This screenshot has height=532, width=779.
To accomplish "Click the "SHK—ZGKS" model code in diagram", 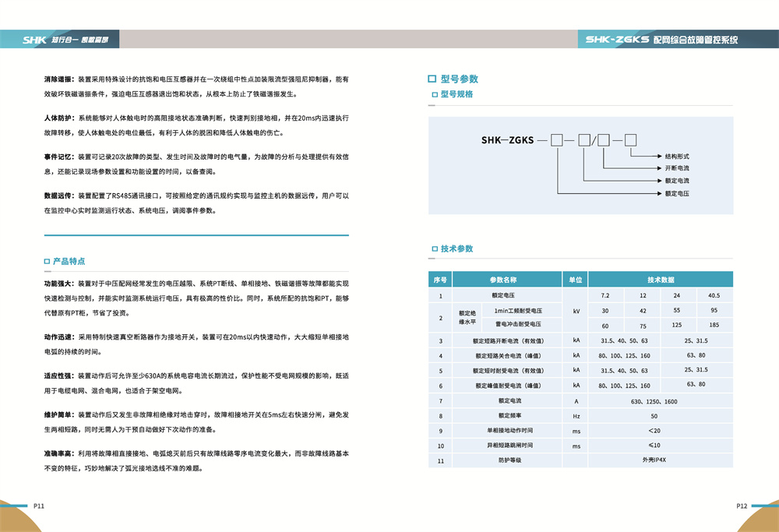I will click(x=507, y=140).
